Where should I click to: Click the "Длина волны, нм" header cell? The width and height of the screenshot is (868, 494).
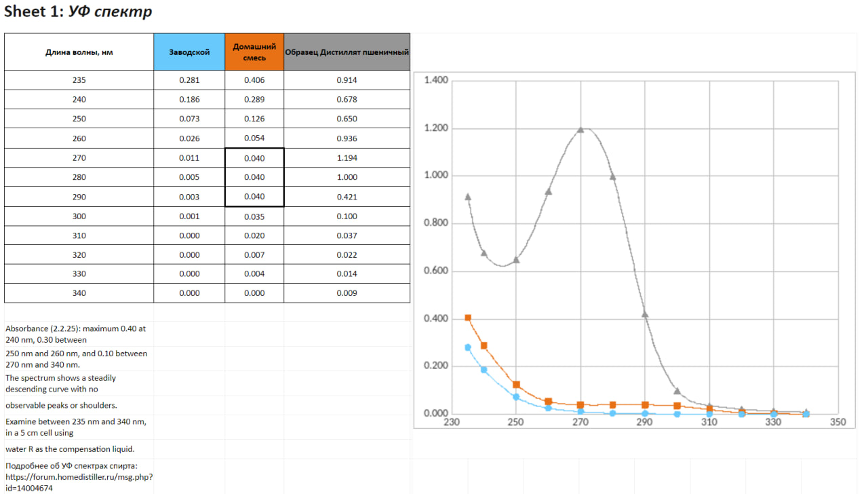click(x=79, y=52)
